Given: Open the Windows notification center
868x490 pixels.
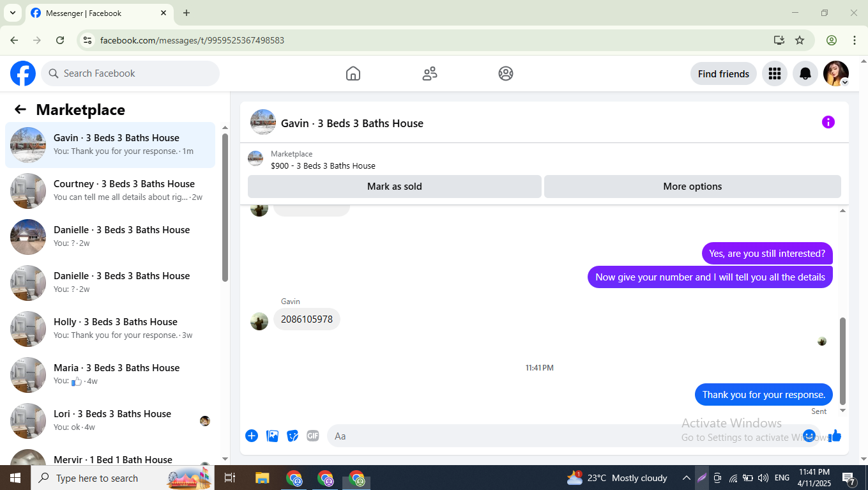Looking at the screenshot, I should tap(849, 478).
